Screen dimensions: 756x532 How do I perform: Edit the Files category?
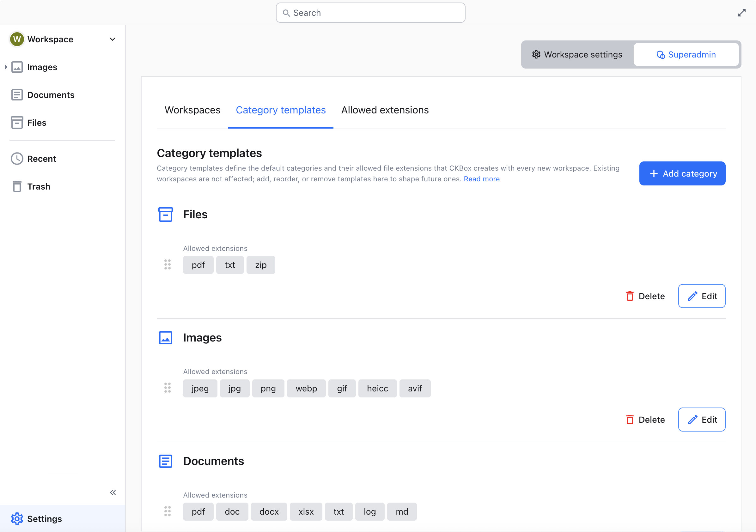[702, 296]
